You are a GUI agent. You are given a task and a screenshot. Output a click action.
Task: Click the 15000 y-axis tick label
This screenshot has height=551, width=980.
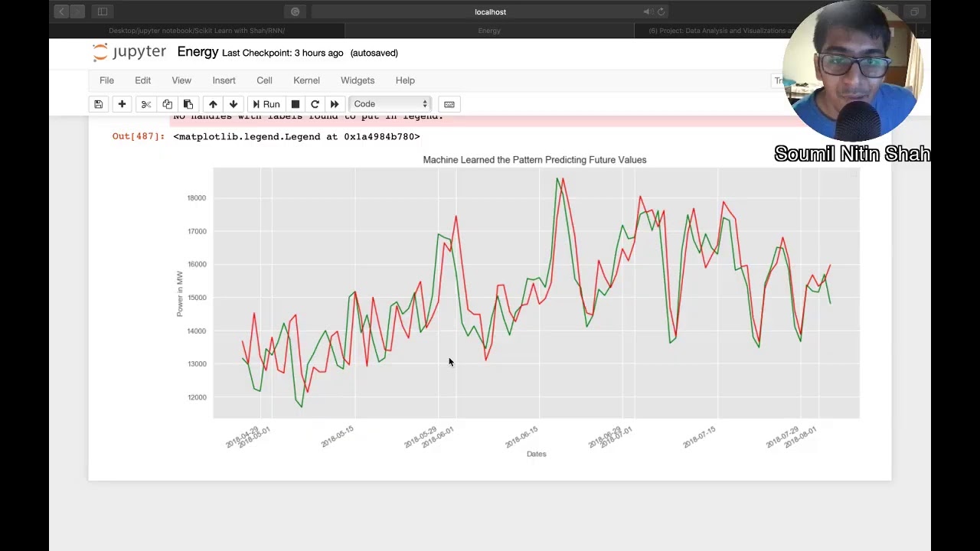(196, 298)
